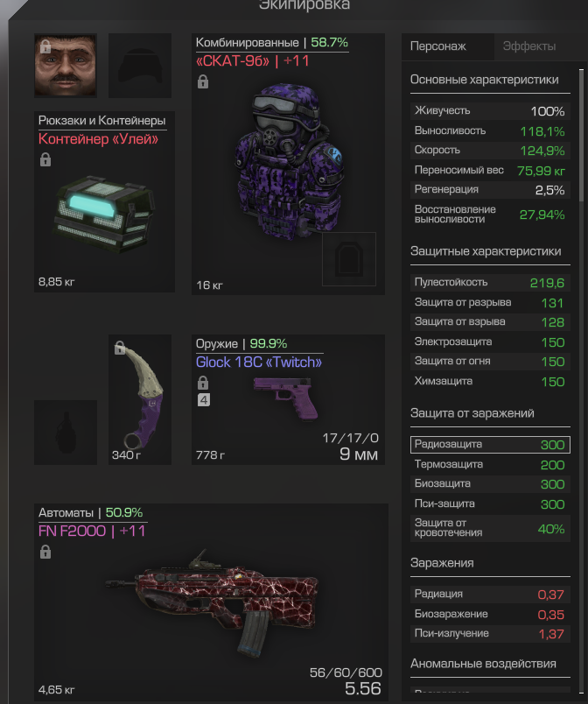Screen dimensions: 588x704
Task: Click the lock icon on Glock 18C
Action: (203, 383)
